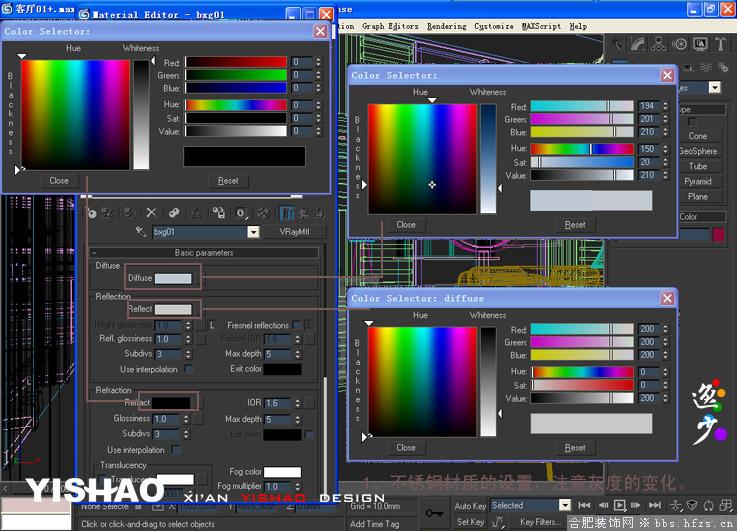Click the Sat slider showing value 20

pyautogui.click(x=582, y=162)
